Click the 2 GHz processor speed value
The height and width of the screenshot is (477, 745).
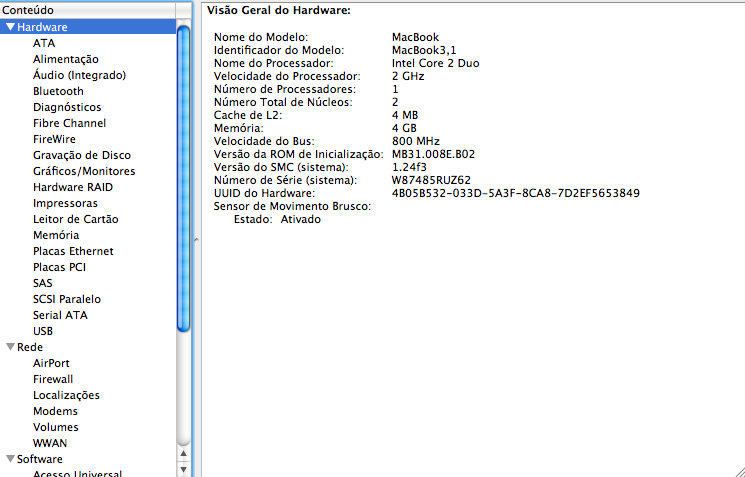pyautogui.click(x=408, y=76)
